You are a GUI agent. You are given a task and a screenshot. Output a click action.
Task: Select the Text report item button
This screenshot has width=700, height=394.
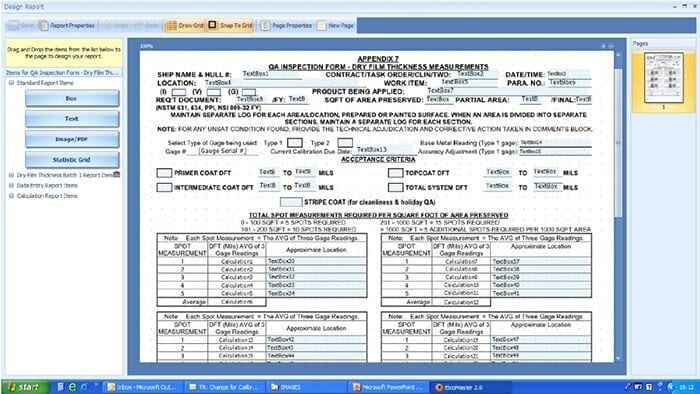72,119
